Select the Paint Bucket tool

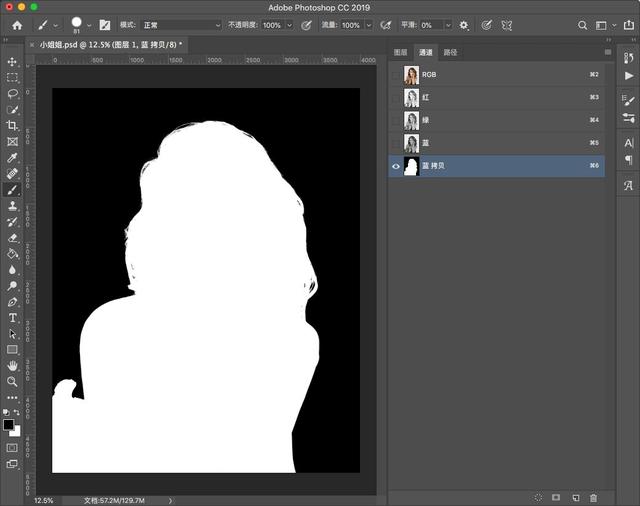[12, 254]
